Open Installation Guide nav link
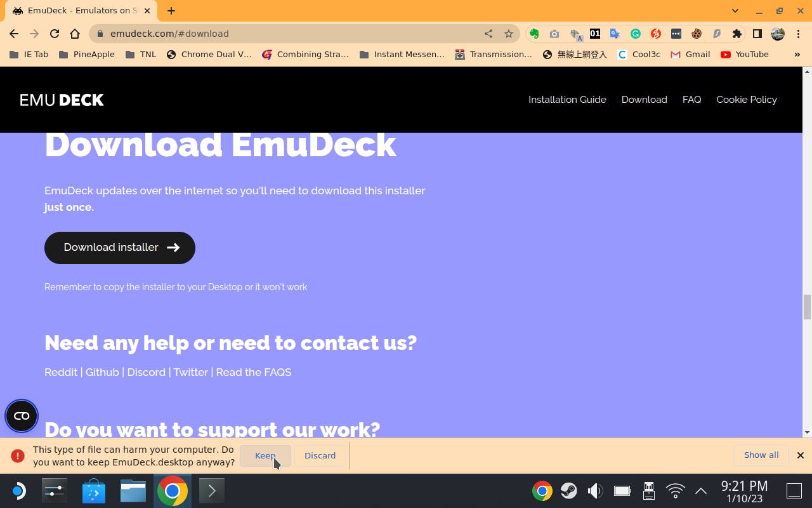 pyautogui.click(x=567, y=100)
